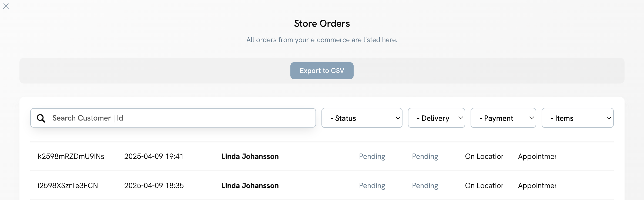644x200 pixels.
Task: Click second Pending label in top order row
Action: click(x=425, y=156)
